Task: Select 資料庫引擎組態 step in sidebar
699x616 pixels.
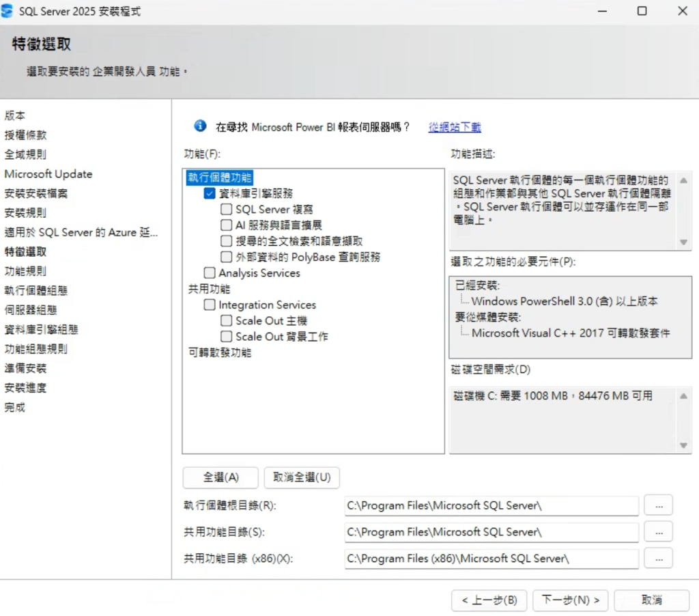Action: click(x=42, y=330)
